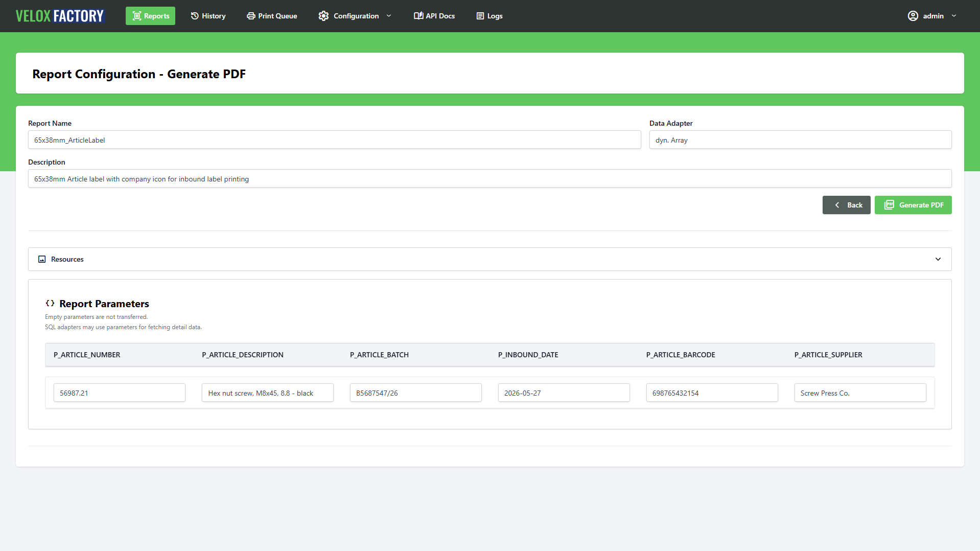Open the admin account dropdown chevron
This screenshot has height=551, width=980.
(x=954, y=16)
